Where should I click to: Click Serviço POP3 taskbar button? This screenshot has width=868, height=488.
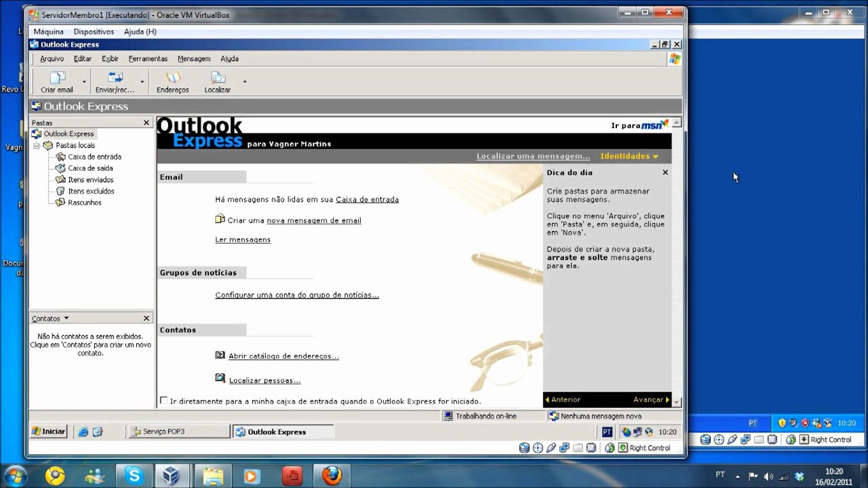coord(179,432)
